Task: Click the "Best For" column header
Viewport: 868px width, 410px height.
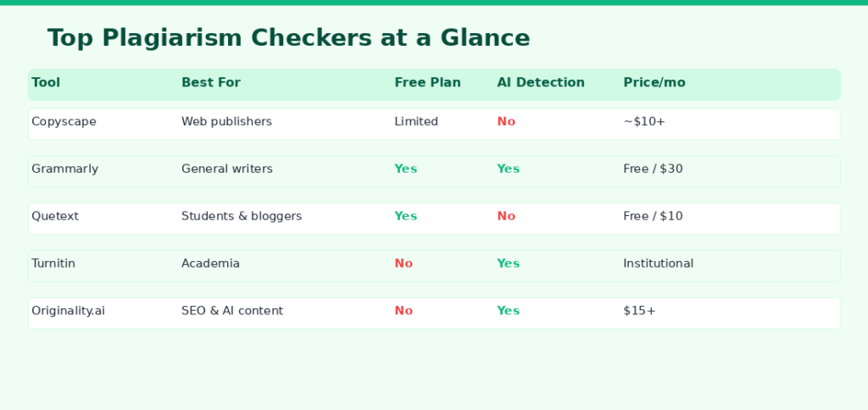Action: coord(211,83)
